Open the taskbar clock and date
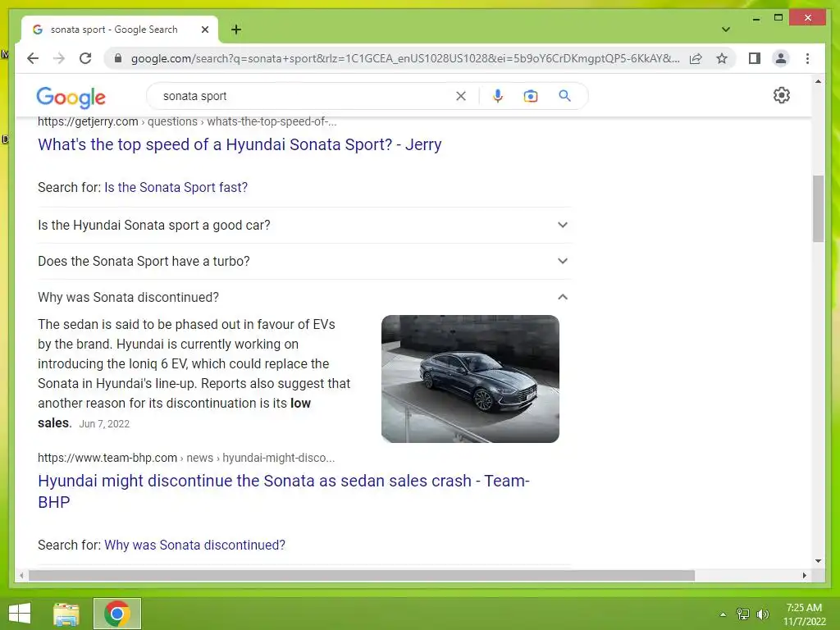 coord(804,614)
